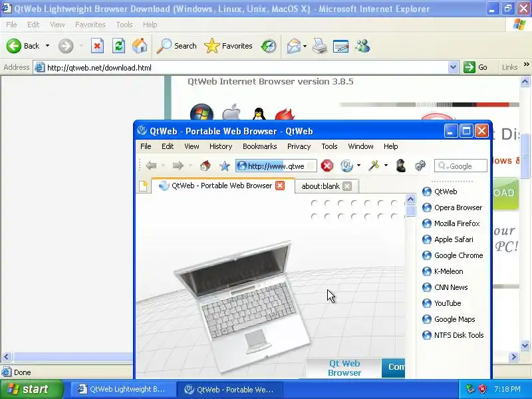Open Forward history dropdown in Internet Explorer
This screenshot has width=532, height=399.
click(x=81, y=46)
